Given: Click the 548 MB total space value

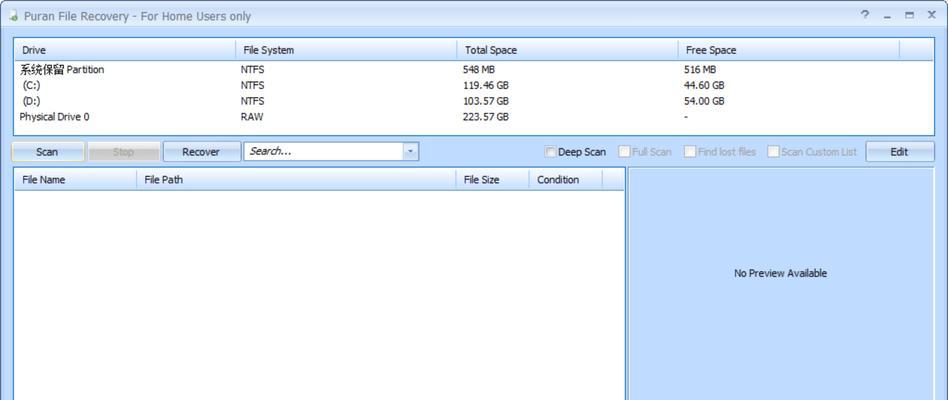Looking at the screenshot, I should click(x=479, y=69).
